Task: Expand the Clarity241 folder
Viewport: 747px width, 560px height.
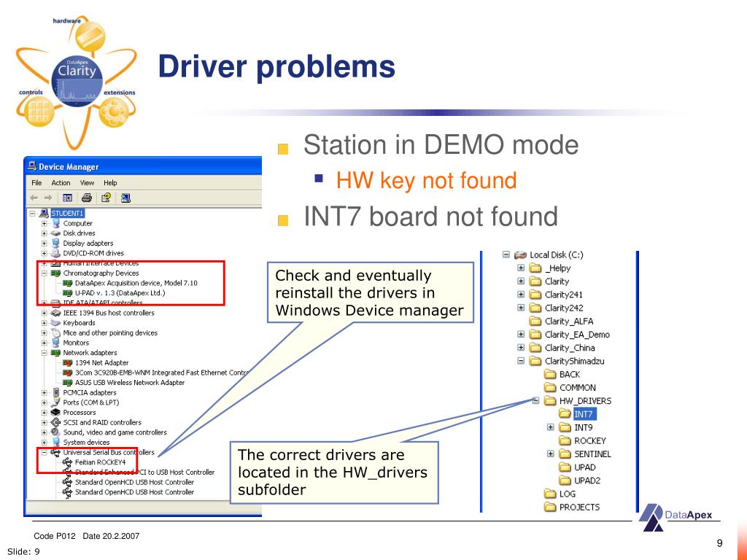Action: coord(521,295)
